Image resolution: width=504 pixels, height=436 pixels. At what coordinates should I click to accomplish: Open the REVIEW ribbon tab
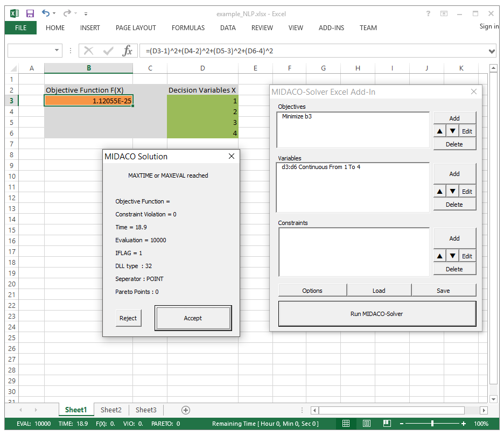pos(262,28)
